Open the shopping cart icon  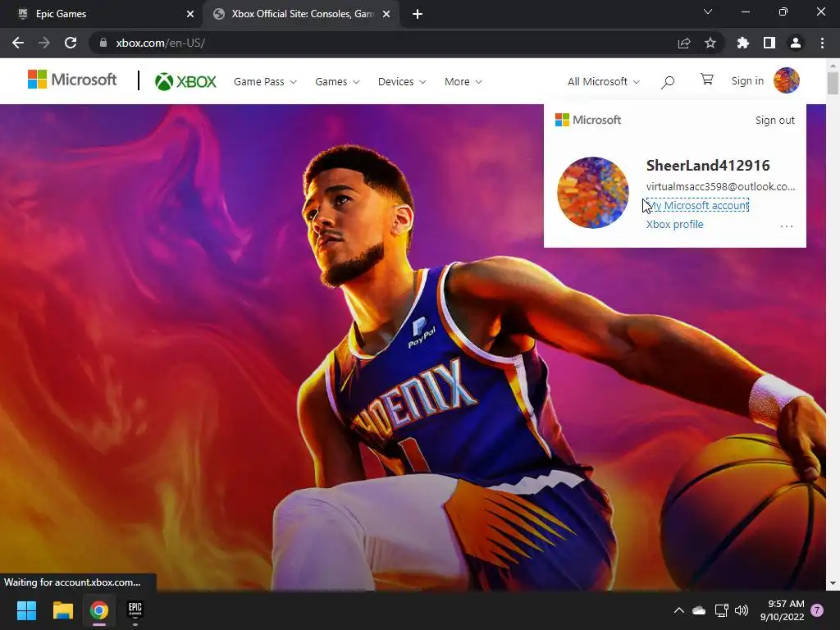(706, 80)
